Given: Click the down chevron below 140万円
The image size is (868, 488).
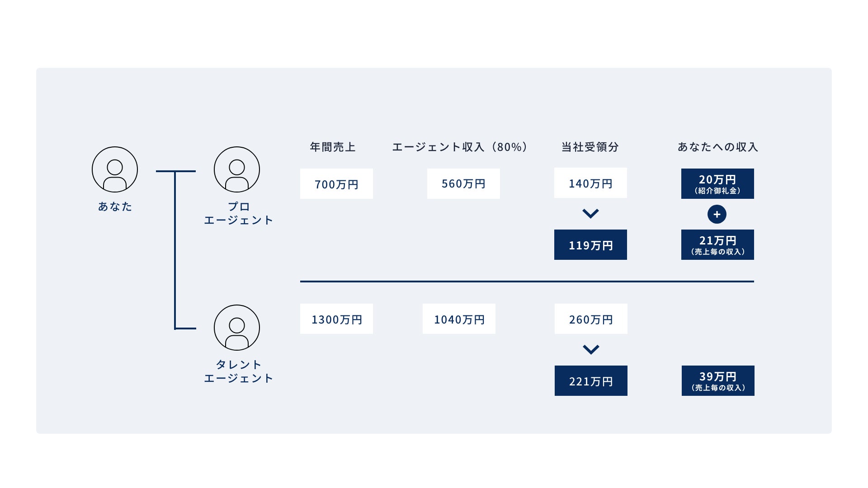Looking at the screenshot, I should (x=590, y=213).
